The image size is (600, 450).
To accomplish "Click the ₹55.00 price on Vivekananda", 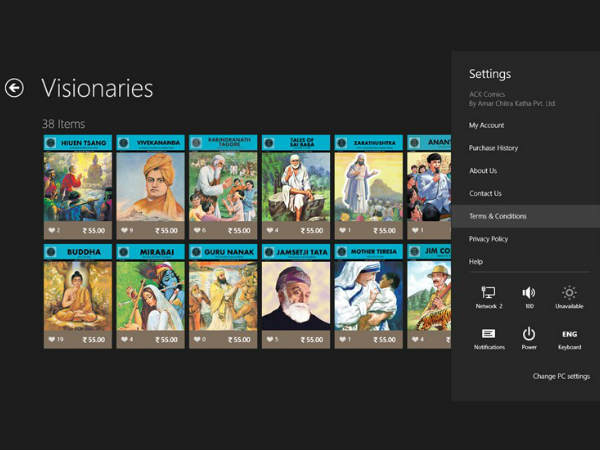I will (166, 230).
